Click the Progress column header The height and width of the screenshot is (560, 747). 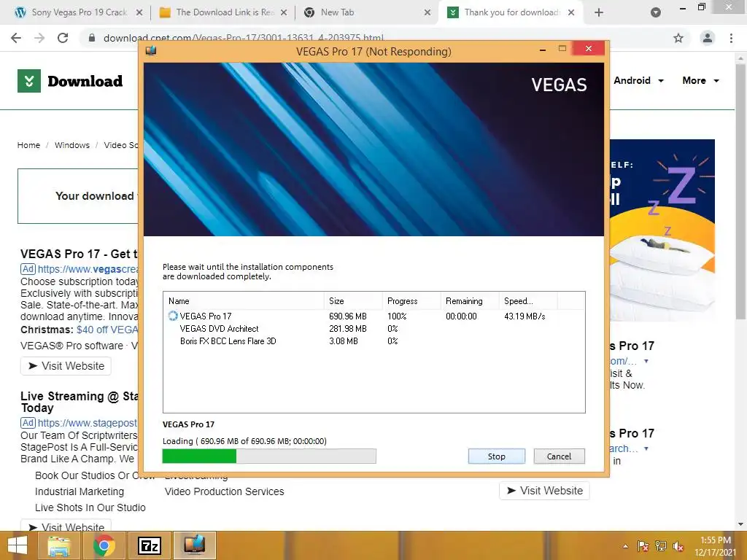point(411,301)
